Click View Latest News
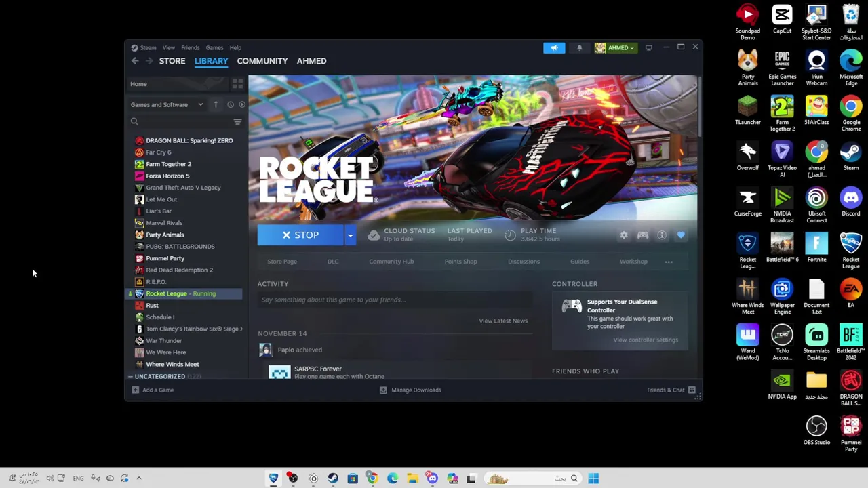The image size is (868, 488). (x=503, y=321)
